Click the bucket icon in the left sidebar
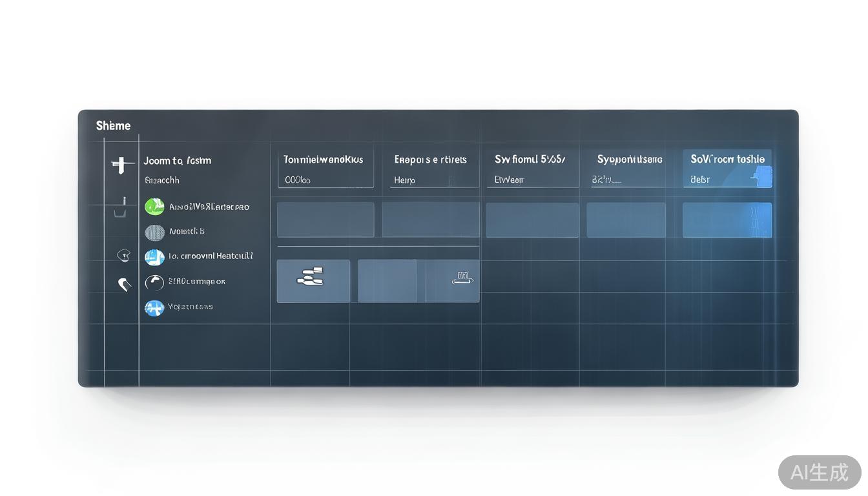 120,209
